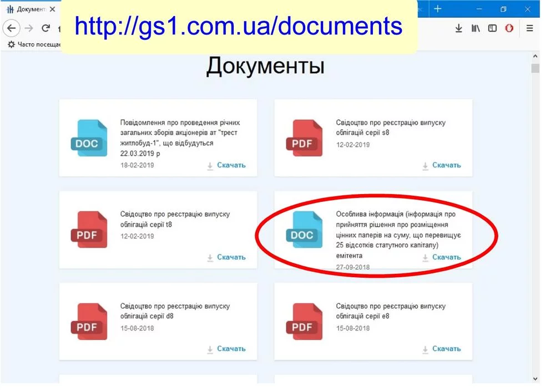Select the Особлива інформація description text
555x392 pixels.
tap(398, 235)
